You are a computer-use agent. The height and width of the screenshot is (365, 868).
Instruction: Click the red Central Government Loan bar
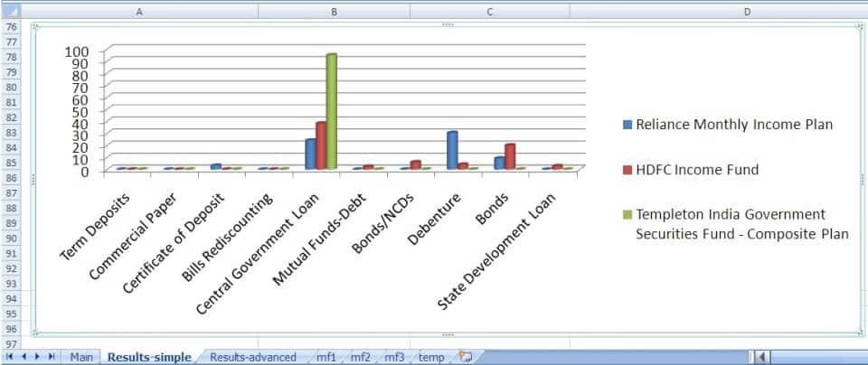[x=321, y=145]
